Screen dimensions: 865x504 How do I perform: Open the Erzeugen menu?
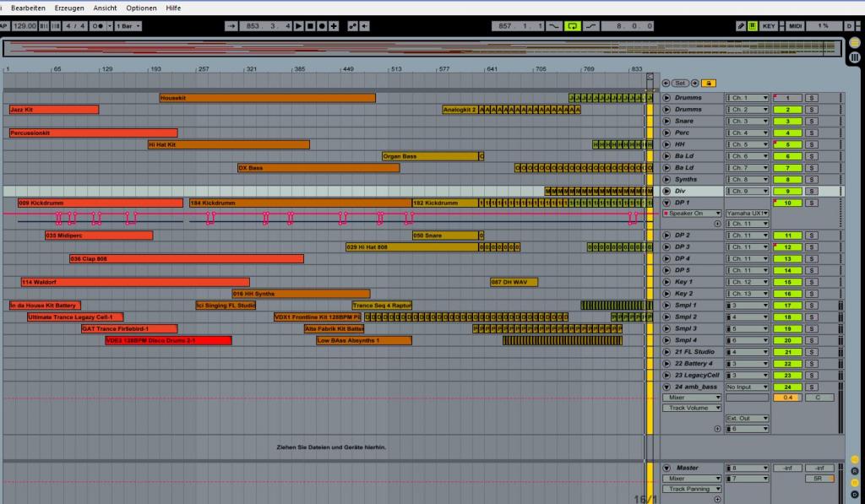click(x=69, y=8)
